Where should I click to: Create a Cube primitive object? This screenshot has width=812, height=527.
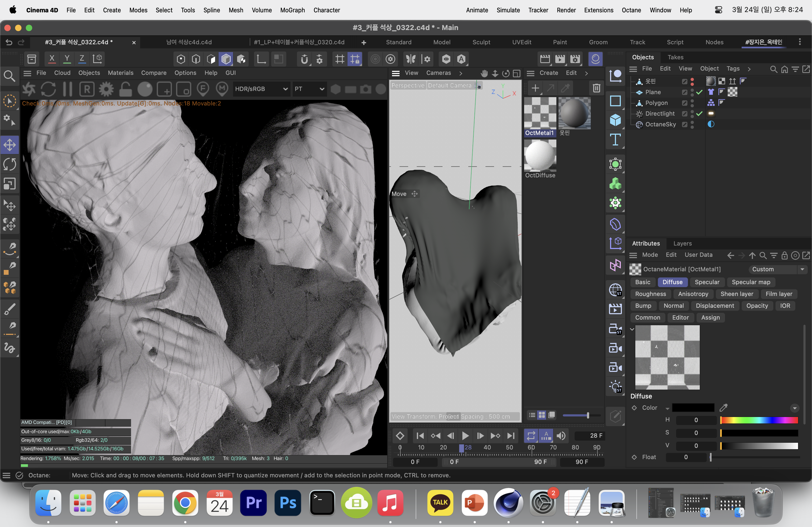click(615, 120)
